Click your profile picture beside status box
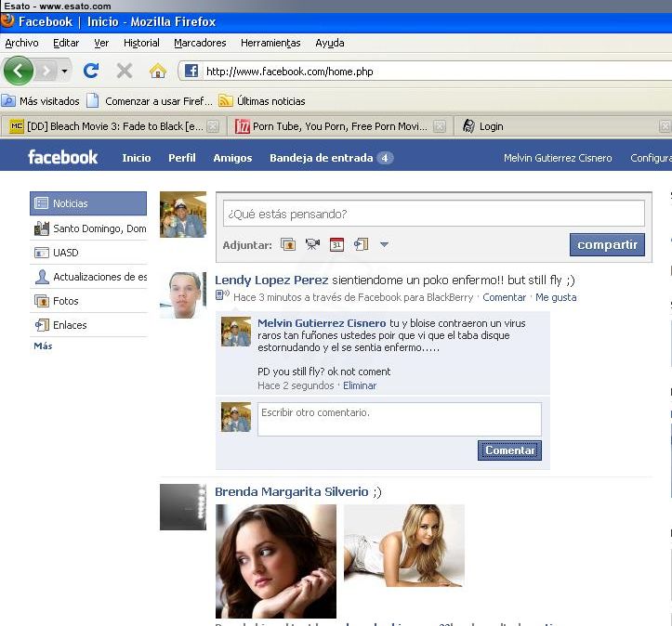This screenshot has height=626, width=672. coord(183,215)
